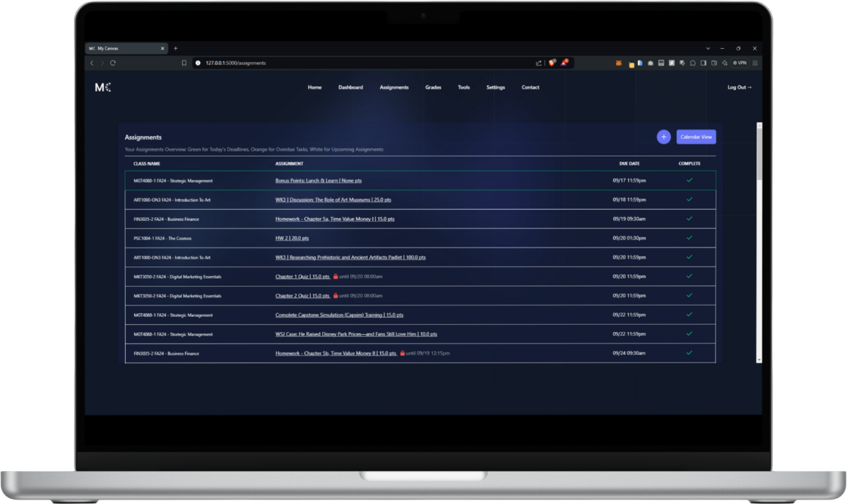Click the share icon in the address bar
The height and width of the screenshot is (504, 847).
(x=539, y=63)
